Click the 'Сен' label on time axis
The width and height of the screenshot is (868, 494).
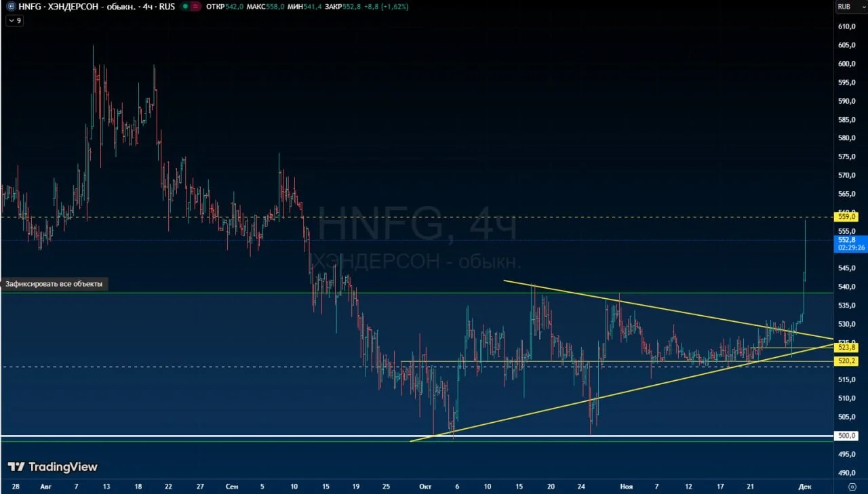(x=232, y=487)
